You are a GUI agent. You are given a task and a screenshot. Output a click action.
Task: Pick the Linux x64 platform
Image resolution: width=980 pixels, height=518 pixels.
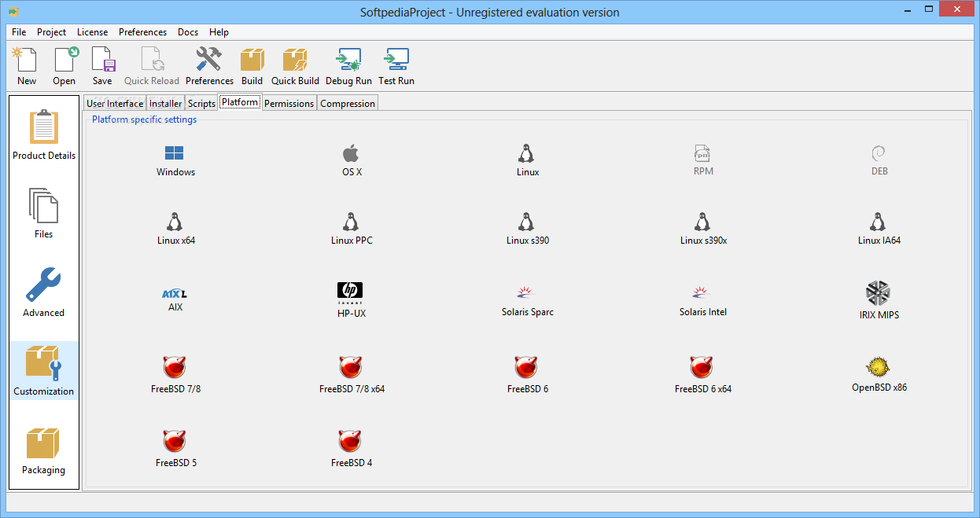pyautogui.click(x=175, y=229)
